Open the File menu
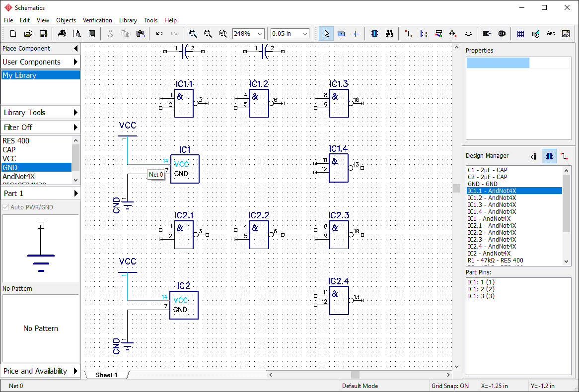 click(8, 20)
